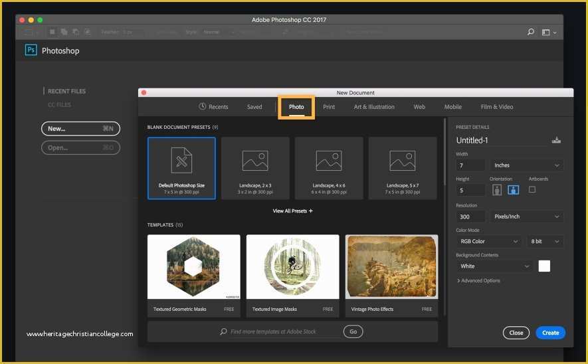Switch to the Print tab
The image size is (588, 364).
coord(329,107)
